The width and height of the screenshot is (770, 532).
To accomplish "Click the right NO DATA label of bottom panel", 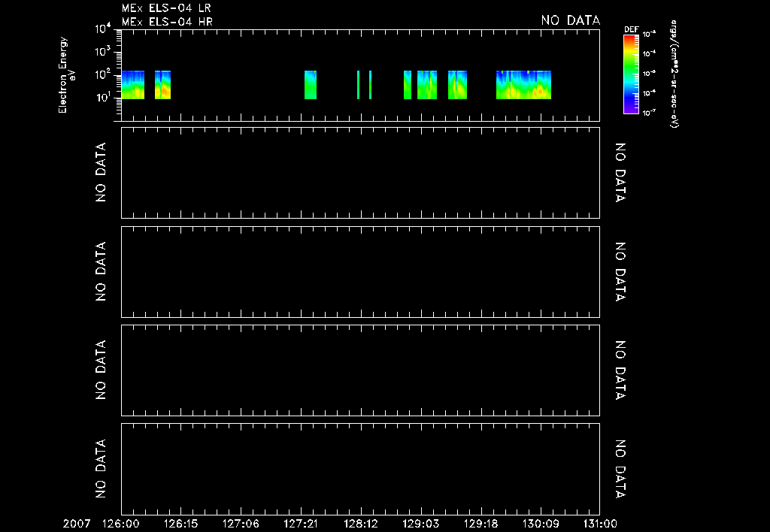I will point(620,469).
